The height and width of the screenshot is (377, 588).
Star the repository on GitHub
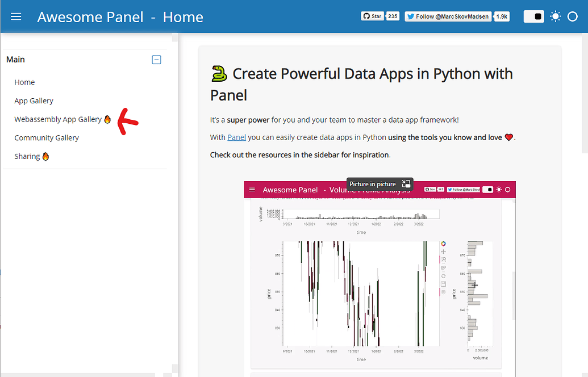pyautogui.click(x=372, y=16)
